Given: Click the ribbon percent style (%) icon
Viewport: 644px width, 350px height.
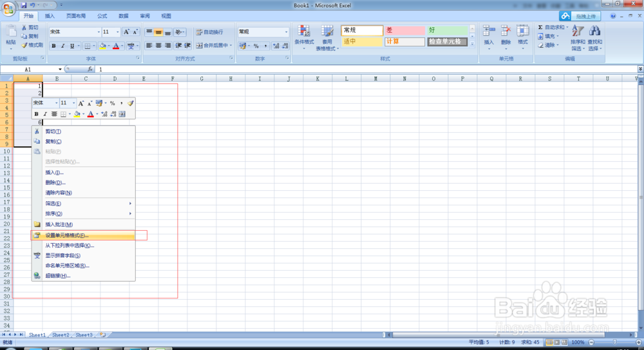Looking at the screenshot, I should [x=256, y=46].
